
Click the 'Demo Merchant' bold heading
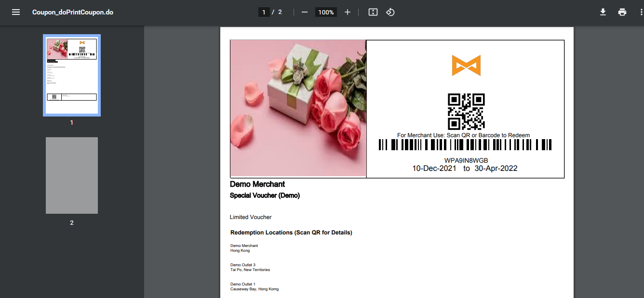(257, 184)
